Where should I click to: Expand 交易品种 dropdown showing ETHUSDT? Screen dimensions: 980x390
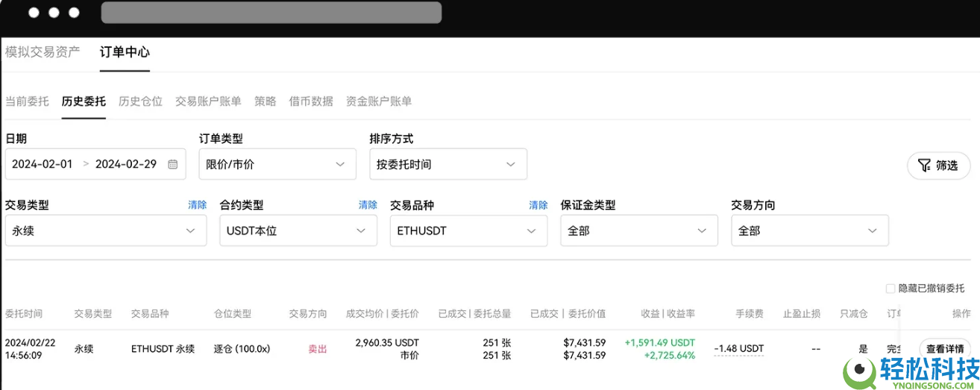tap(468, 230)
